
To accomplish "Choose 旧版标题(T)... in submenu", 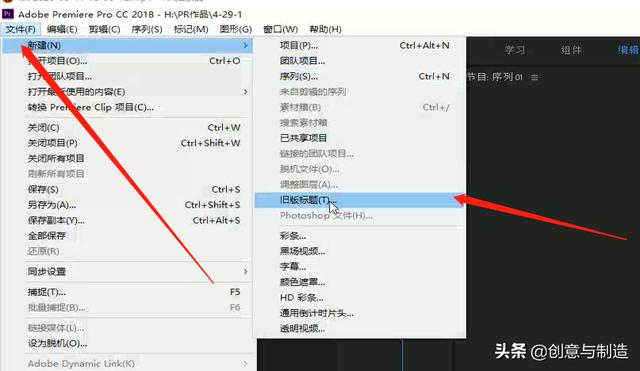I will [360, 200].
